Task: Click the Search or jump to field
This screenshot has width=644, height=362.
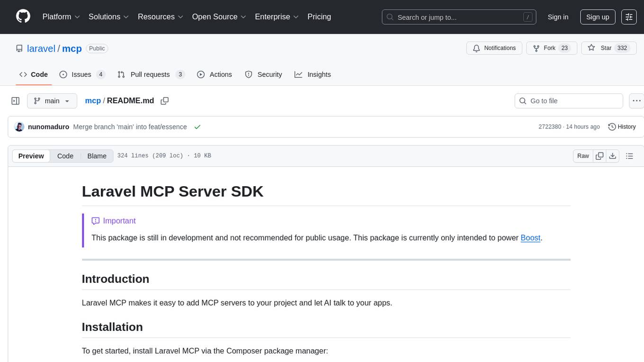Action: [x=459, y=17]
